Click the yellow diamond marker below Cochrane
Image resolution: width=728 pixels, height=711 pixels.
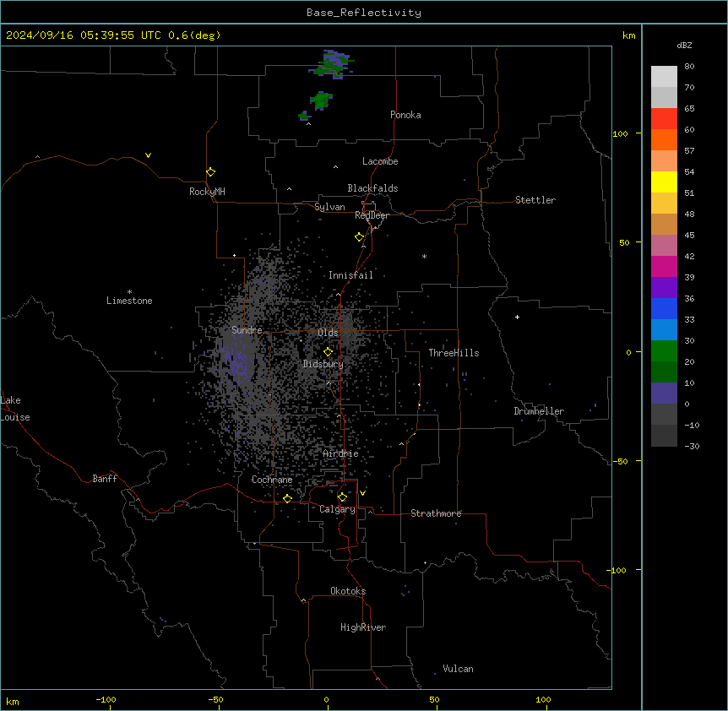click(287, 498)
